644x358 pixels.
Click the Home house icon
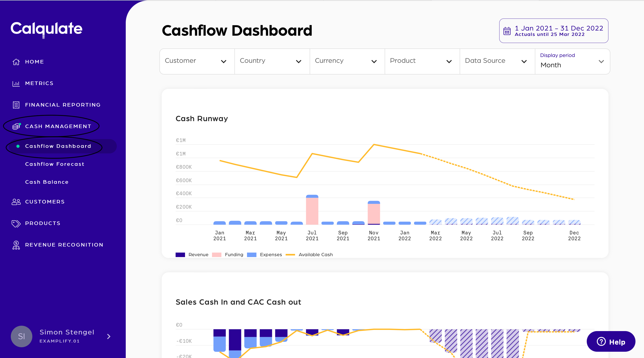16,62
